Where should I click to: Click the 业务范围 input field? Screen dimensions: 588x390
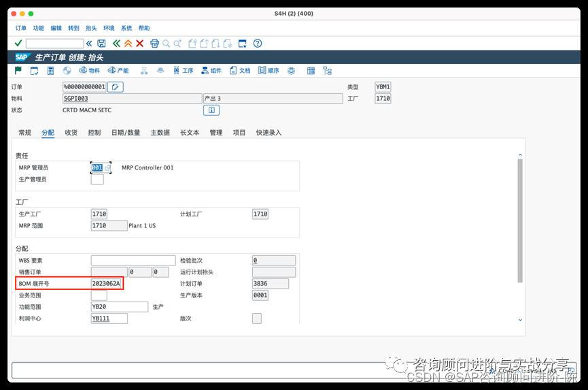click(99, 295)
